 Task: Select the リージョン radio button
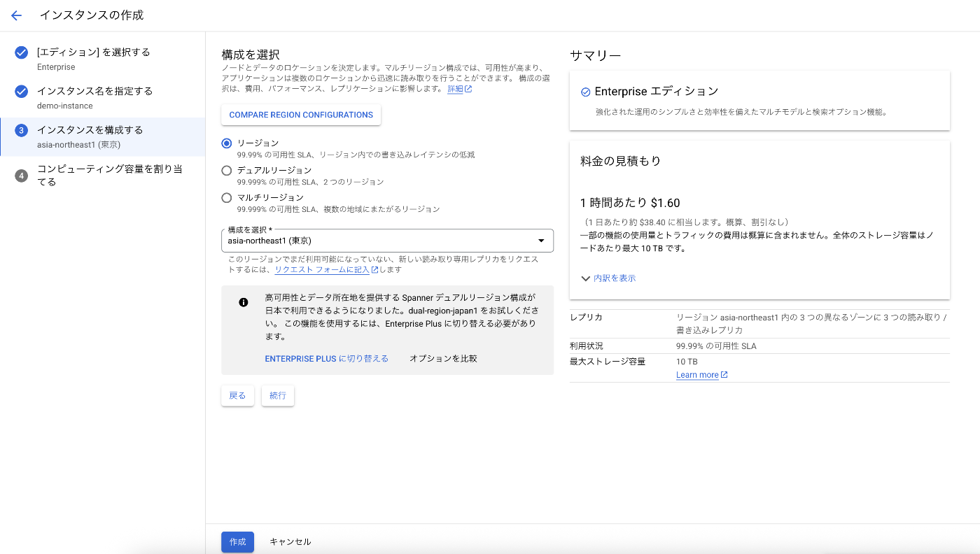pyautogui.click(x=227, y=143)
